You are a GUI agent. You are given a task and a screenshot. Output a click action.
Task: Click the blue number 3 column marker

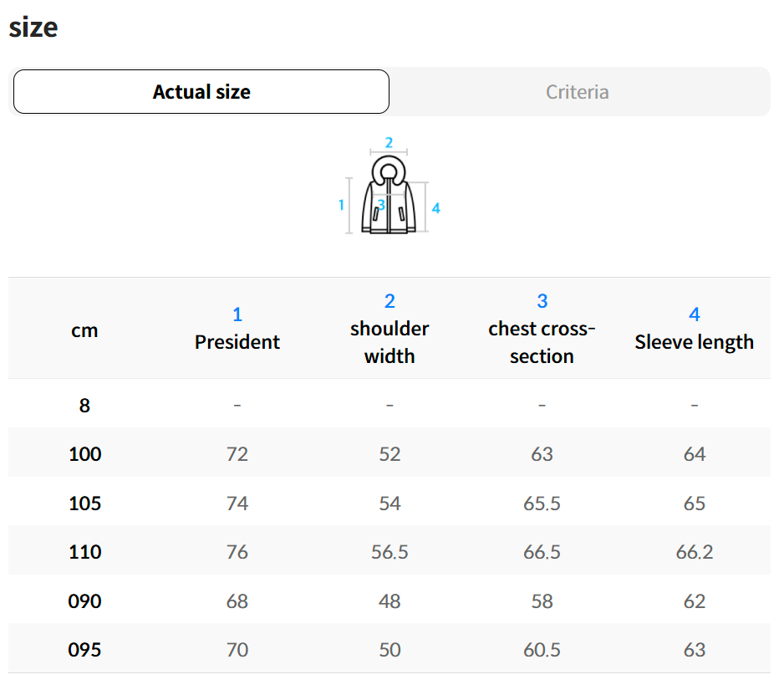click(542, 301)
